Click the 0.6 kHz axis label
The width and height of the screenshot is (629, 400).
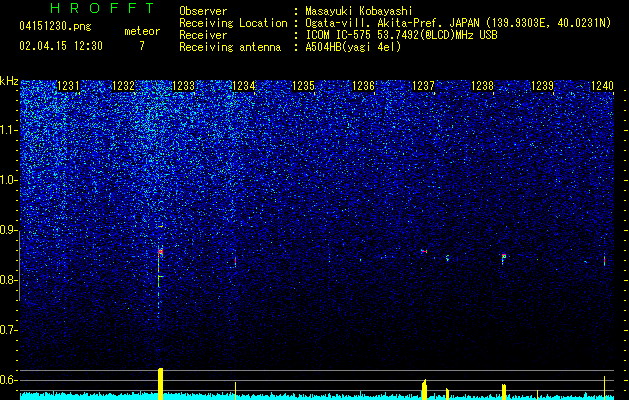pos(8,380)
